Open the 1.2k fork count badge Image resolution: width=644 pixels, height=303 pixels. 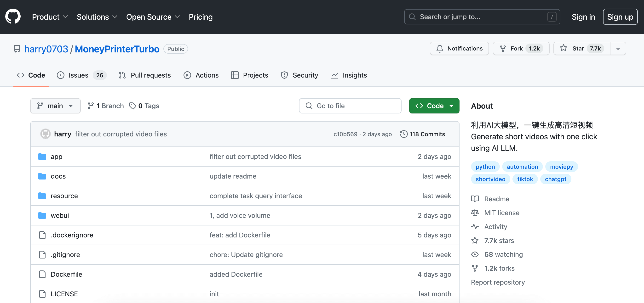point(534,48)
